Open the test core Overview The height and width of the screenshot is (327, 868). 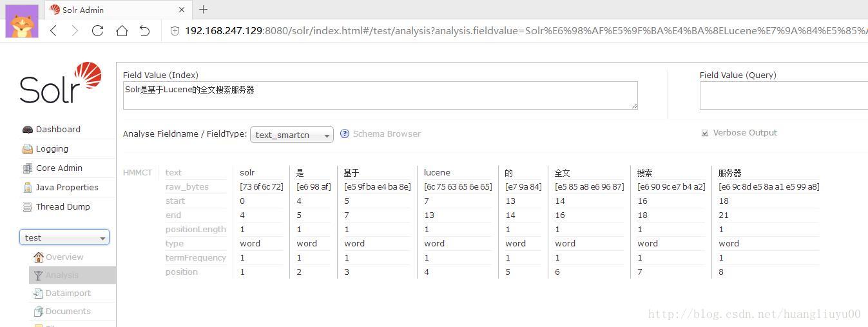tap(64, 257)
